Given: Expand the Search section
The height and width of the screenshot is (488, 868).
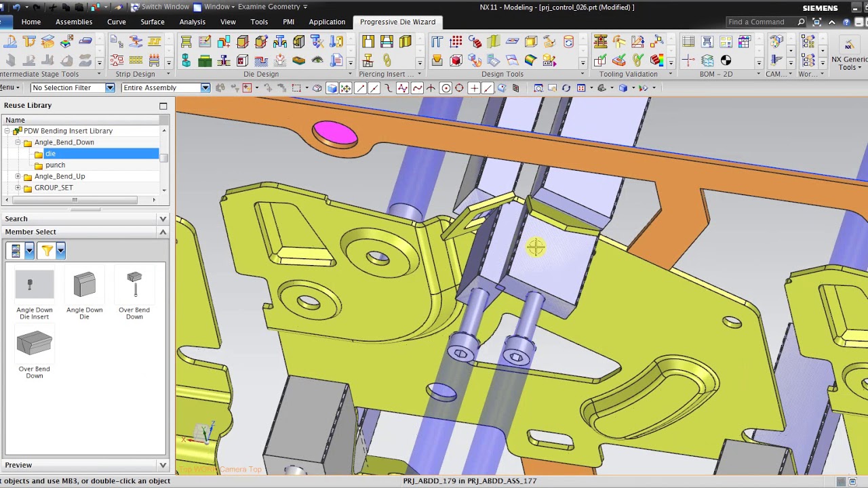Looking at the screenshot, I should click(x=163, y=219).
